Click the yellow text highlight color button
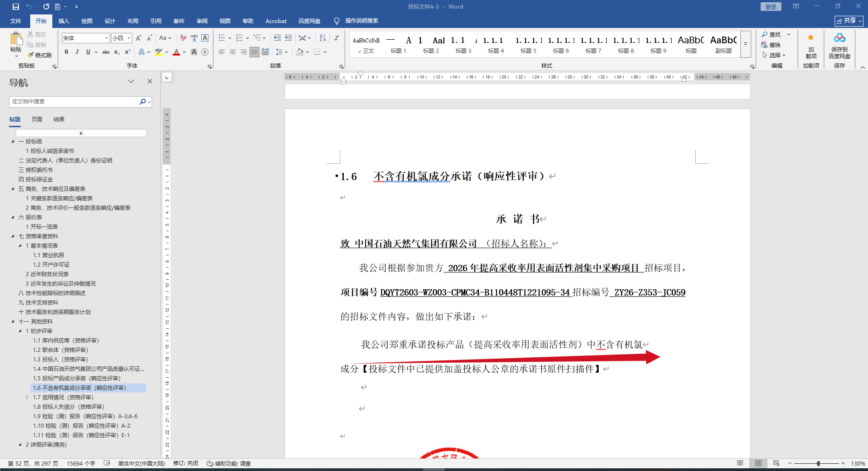868x471 pixels. [x=158, y=52]
